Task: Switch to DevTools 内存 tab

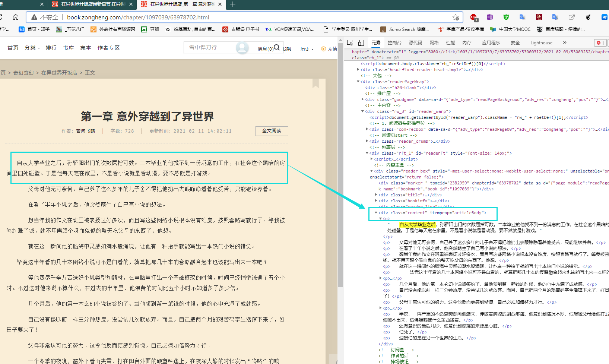Action: [x=467, y=42]
